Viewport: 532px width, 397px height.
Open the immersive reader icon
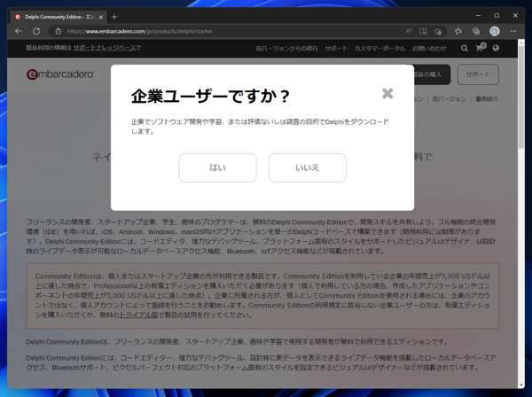click(x=423, y=31)
